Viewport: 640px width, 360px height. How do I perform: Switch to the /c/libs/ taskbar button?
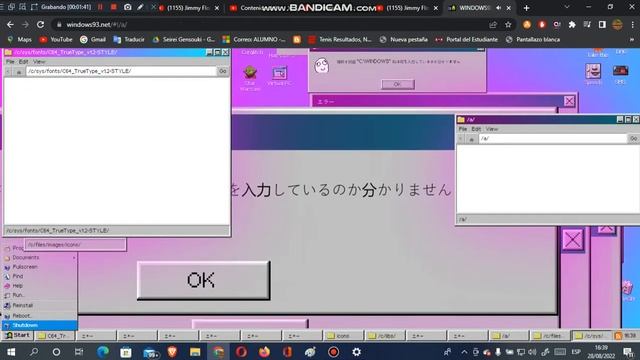pos(385,336)
